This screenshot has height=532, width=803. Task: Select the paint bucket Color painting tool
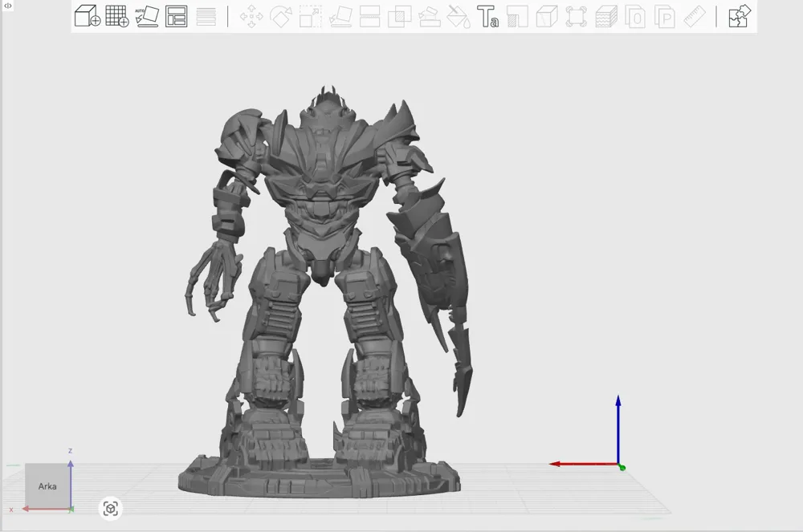point(459,16)
